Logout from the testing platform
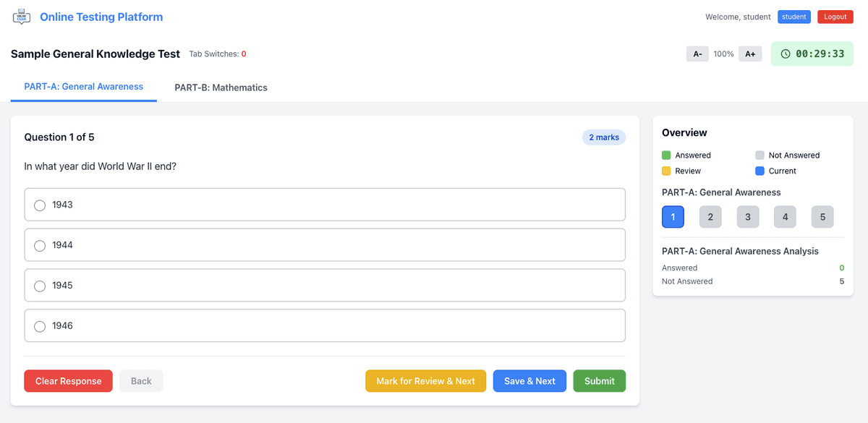 pos(835,16)
